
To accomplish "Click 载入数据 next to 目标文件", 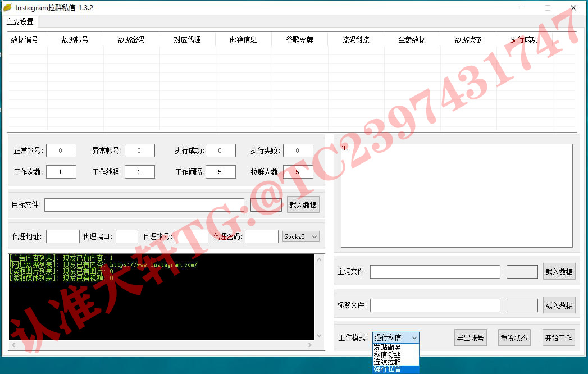I will (303, 205).
